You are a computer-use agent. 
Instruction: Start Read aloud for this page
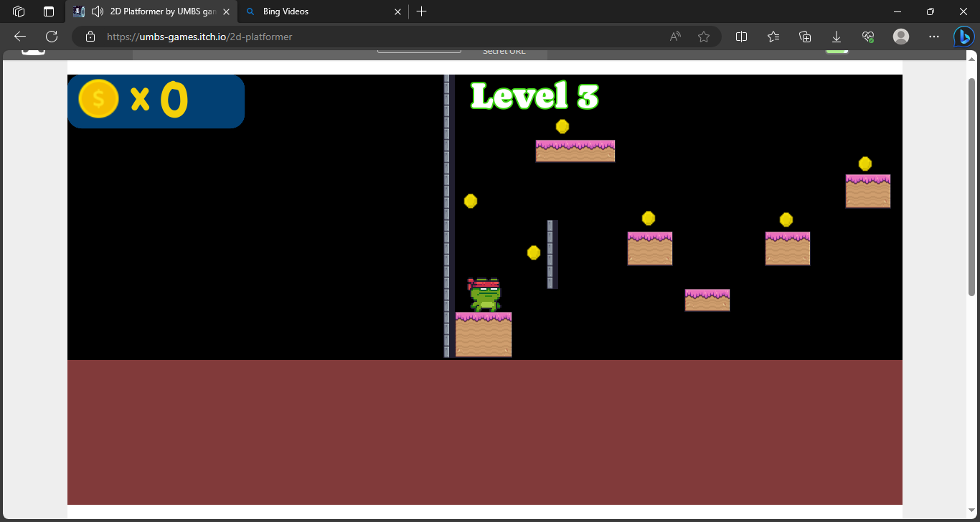click(x=675, y=37)
